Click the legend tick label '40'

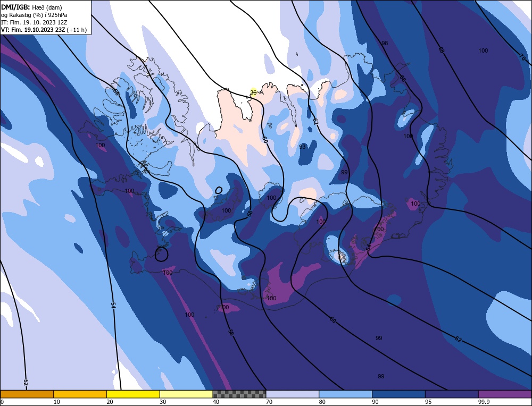pos(216,402)
